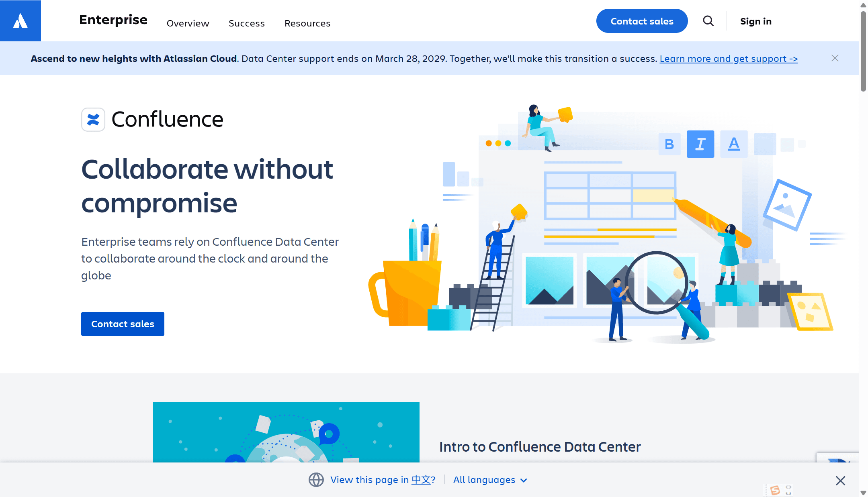The image size is (868, 497).
Task: Click the Sign in link
Action: pyautogui.click(x=756, y=21)
